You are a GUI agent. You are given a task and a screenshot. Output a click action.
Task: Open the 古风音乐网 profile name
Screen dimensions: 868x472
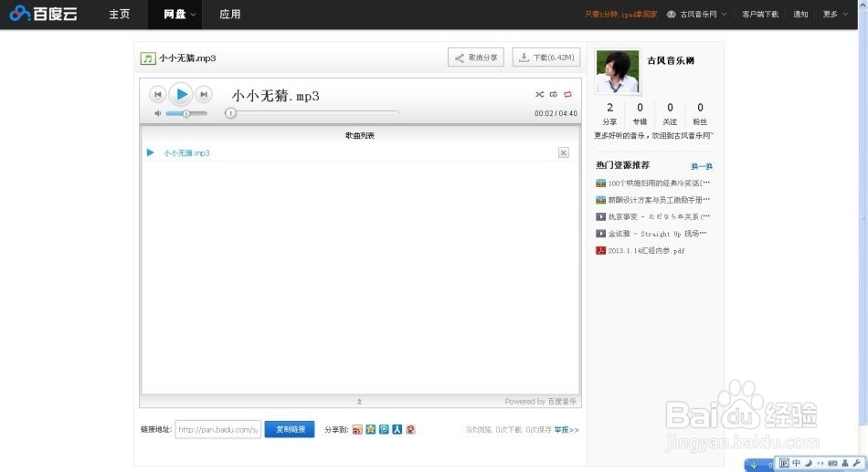point(671,61)
